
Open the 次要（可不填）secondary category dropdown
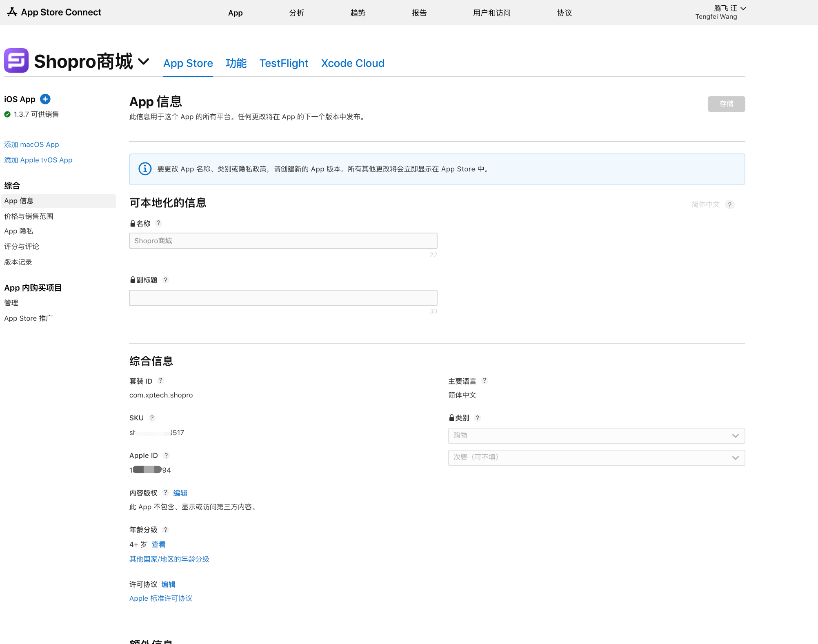click(x=596, y=457)
